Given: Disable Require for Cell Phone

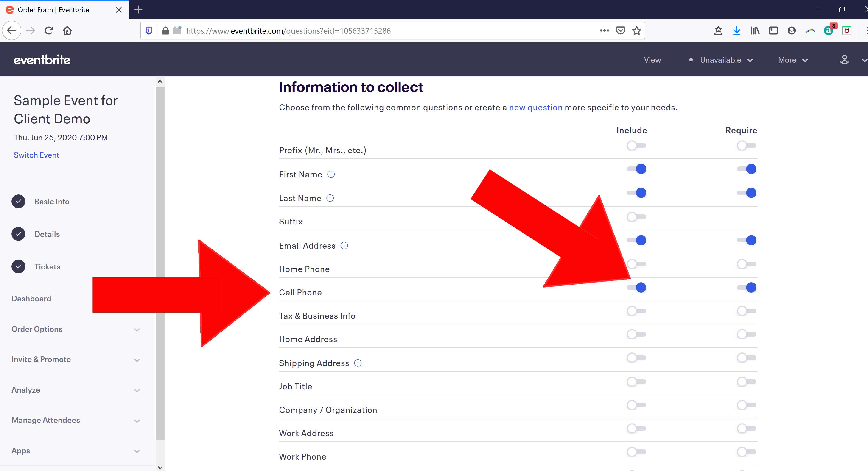Looking at the screenshot, I should click(x=746, y=288).
